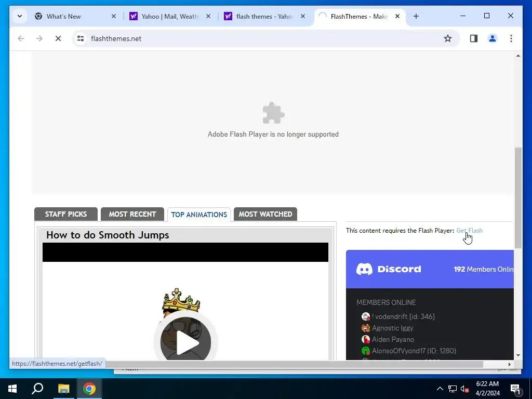
Task: Click the Discord logo in the widget
Action: click(389, 269)
